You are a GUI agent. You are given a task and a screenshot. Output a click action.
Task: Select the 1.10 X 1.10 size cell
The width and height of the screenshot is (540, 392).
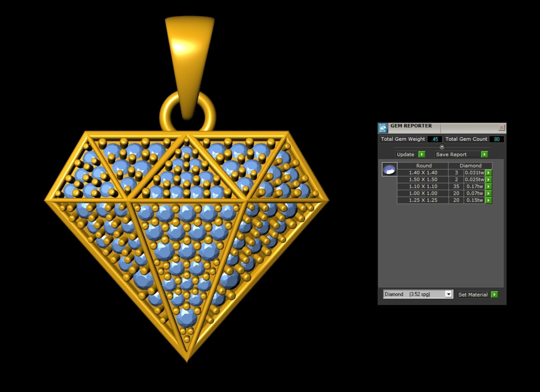[x=423, y=187]
